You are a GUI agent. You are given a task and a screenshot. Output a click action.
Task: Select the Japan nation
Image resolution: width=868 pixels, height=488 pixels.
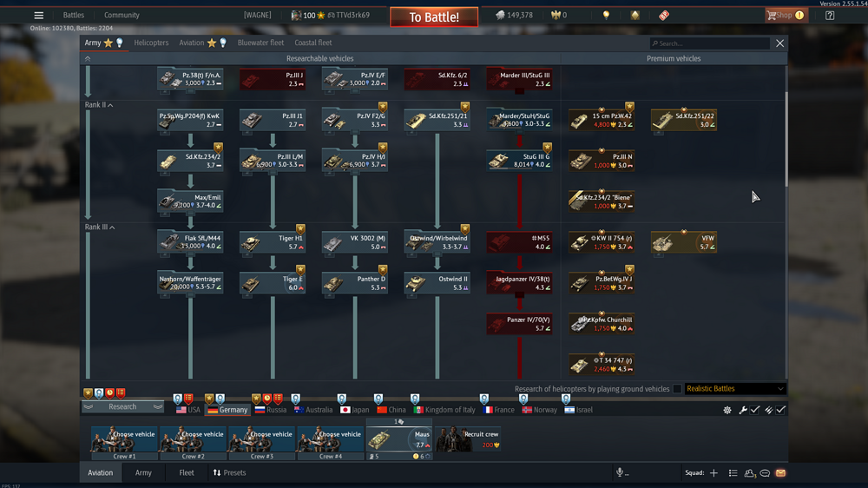click(x=355, y=410)
